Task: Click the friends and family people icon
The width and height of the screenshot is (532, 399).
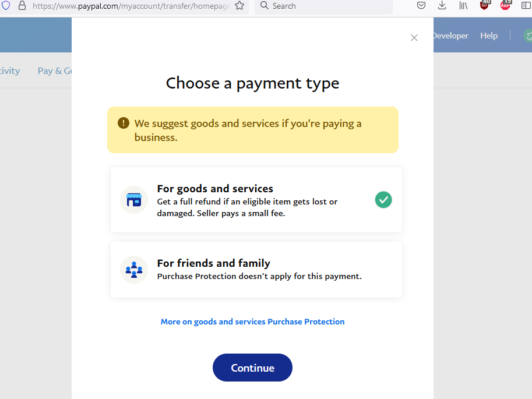Action: [134, 270]
